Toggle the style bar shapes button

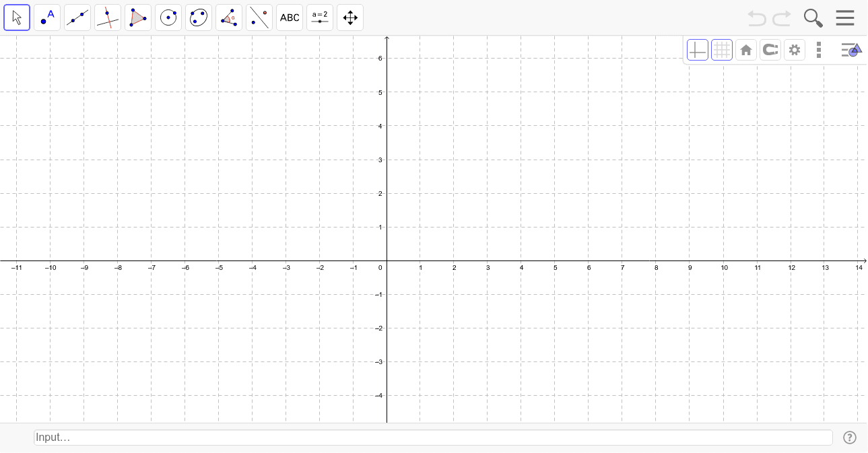[851, 50]
